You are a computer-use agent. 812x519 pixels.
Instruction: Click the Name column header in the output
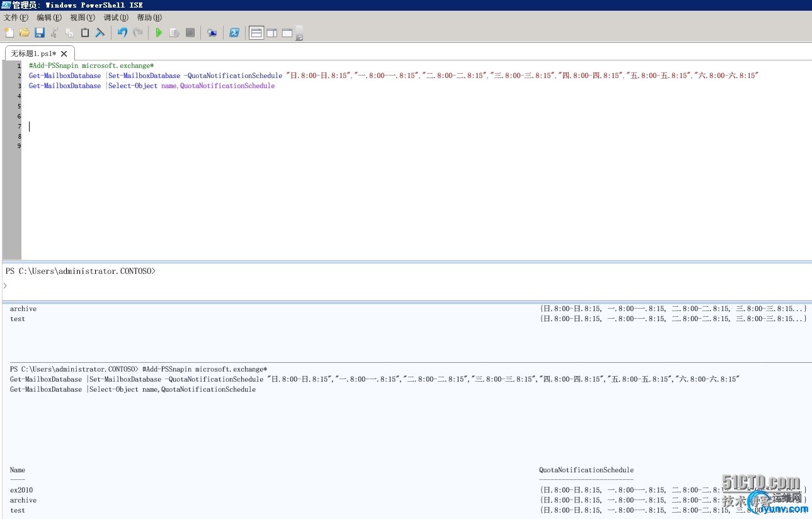tap(18, 470)
